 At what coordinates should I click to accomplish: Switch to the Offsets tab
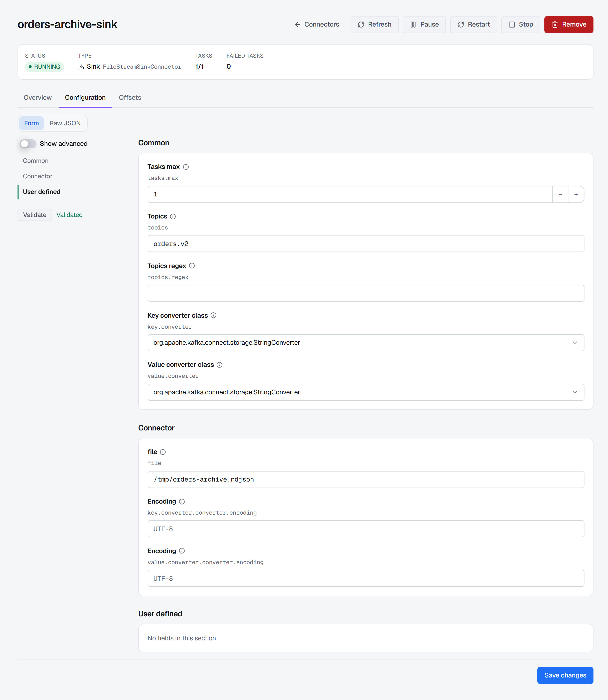[130, 97]
